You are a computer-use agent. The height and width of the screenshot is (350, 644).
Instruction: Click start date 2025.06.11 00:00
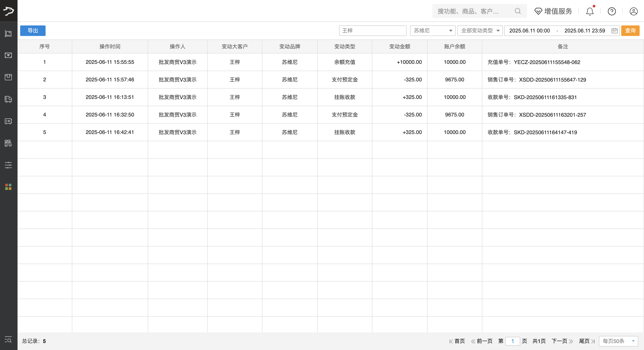[529, 30]
